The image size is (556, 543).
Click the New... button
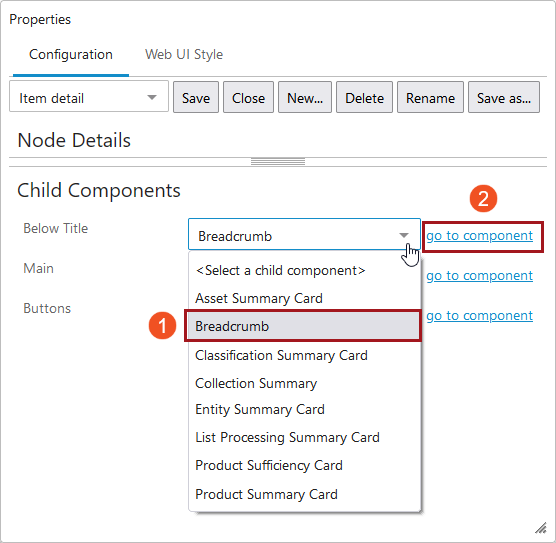(305, 98)
